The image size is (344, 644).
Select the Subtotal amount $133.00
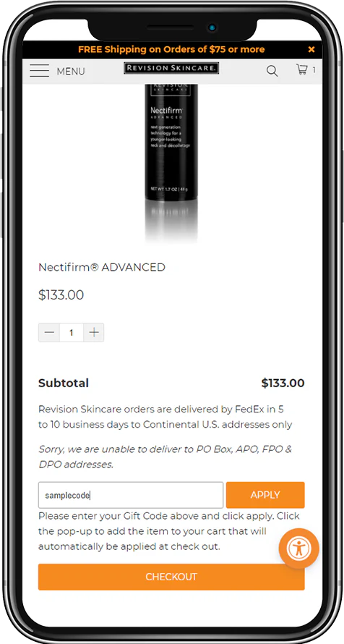[283, 384]
